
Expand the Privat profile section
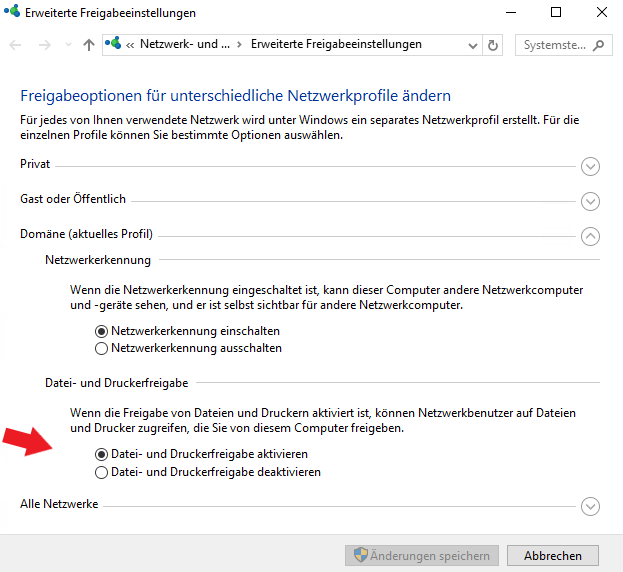tap(590, 166)
